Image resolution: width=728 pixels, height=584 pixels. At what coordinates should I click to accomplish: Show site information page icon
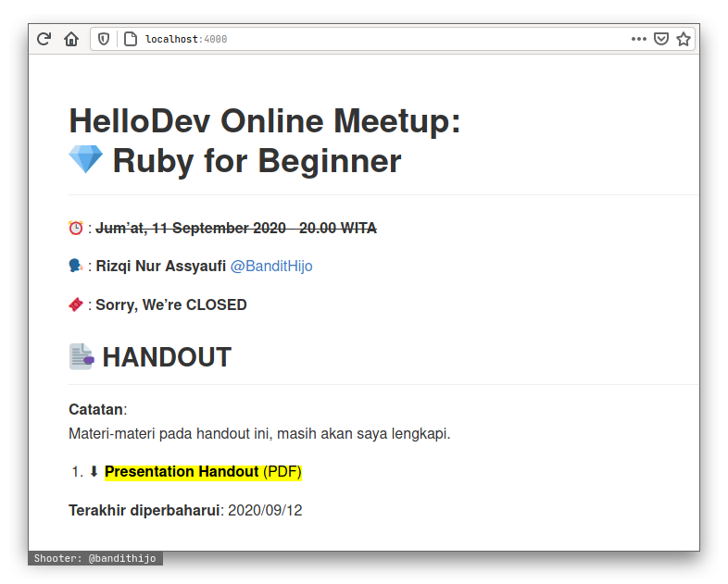pos(131,39)
